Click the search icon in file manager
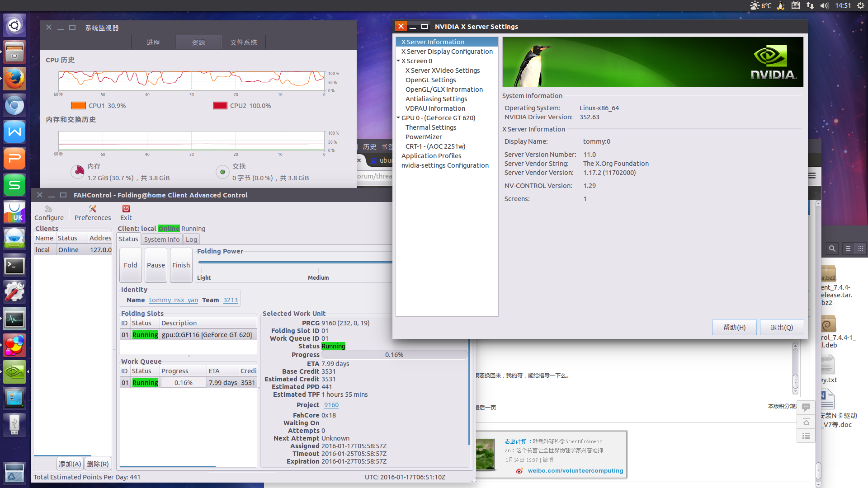This screenshot has width=868, height=488. pyautogui.click(x=832, y=249)
